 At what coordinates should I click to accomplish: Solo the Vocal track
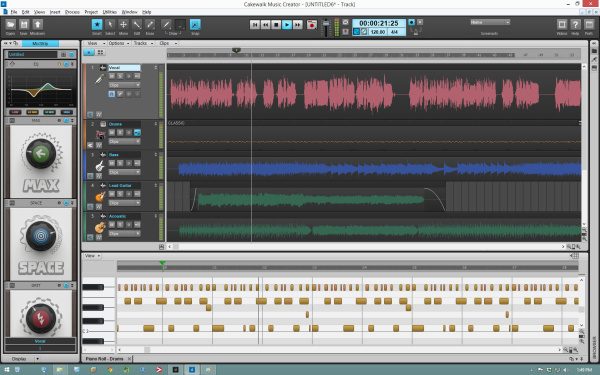120,76
